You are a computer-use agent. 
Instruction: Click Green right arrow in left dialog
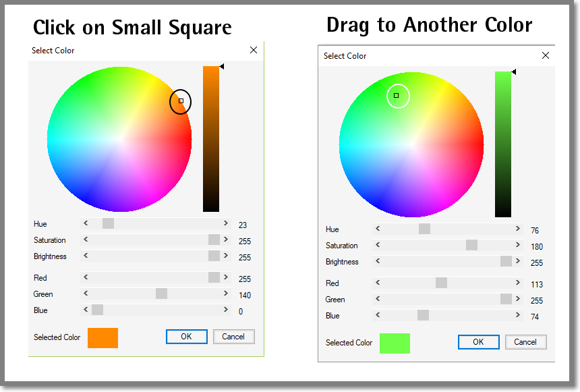point(226,293)
